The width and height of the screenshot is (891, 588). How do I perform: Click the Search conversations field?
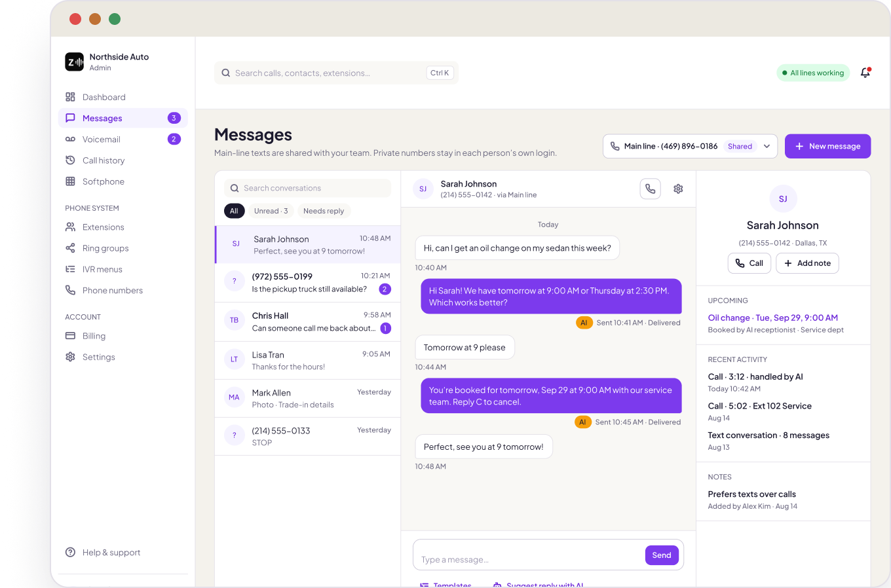click(307, 188)
